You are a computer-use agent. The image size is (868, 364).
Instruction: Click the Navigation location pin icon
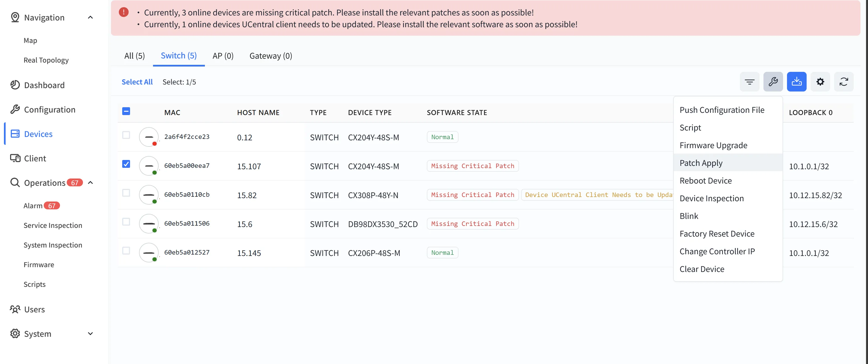point(15,17)
